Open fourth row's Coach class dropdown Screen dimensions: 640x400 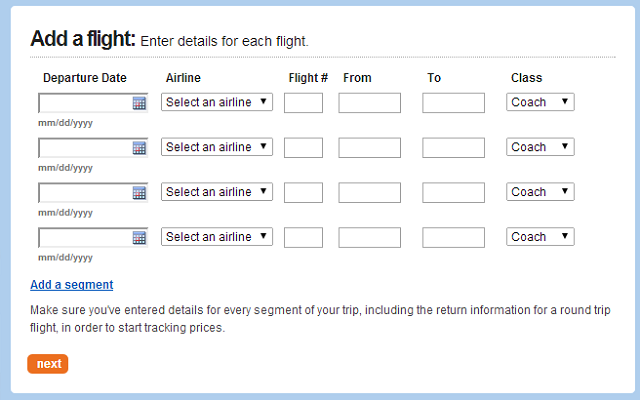(x=540, y=237)
